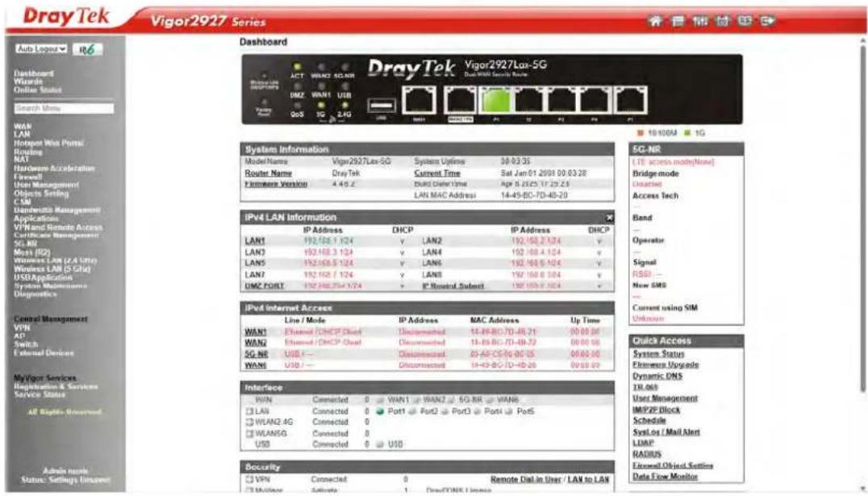868x496 pixels.
Task: Expand the WAN sidebar menu
Action: (23, 126)
